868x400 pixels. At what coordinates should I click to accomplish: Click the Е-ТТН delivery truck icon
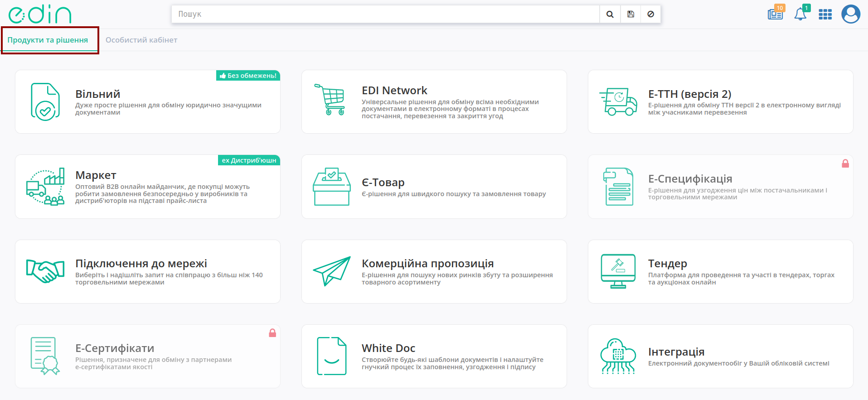point(618,101)
